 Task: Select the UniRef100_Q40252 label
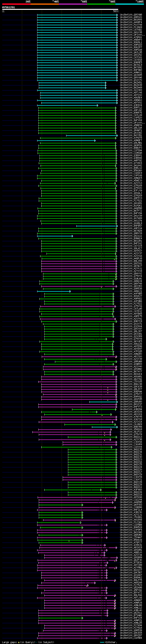[x=131, y=55]
